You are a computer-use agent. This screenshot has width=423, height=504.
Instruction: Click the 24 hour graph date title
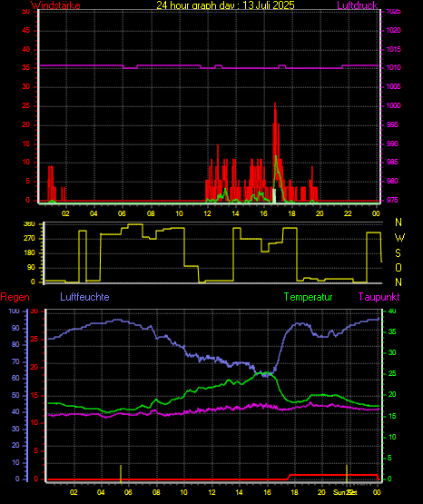pos(225,5)
